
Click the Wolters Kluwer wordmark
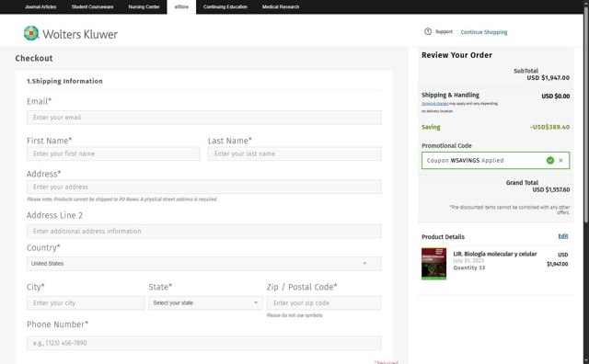[80, 34]
